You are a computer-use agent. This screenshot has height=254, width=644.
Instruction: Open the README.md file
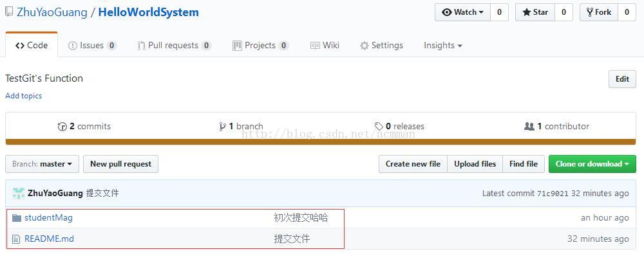pos(50,239)
